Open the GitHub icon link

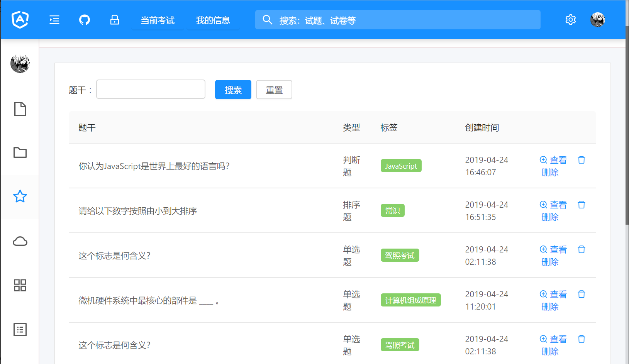85,20
